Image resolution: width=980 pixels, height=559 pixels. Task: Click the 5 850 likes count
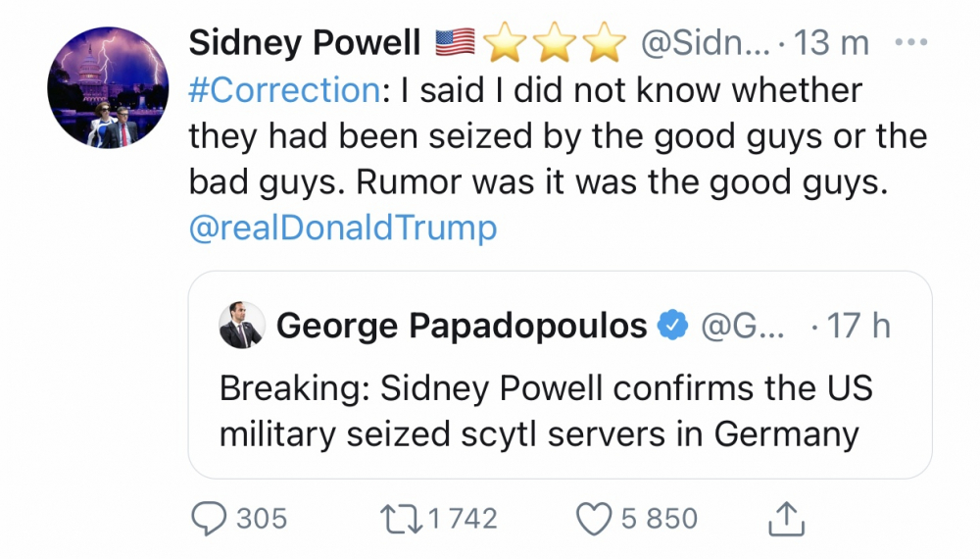click(x=660, y=518)
